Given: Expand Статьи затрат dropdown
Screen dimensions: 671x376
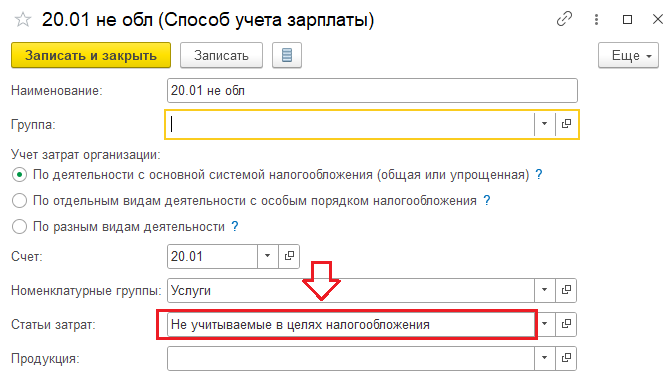Looking at the screenshot, I should click(544, 324).
